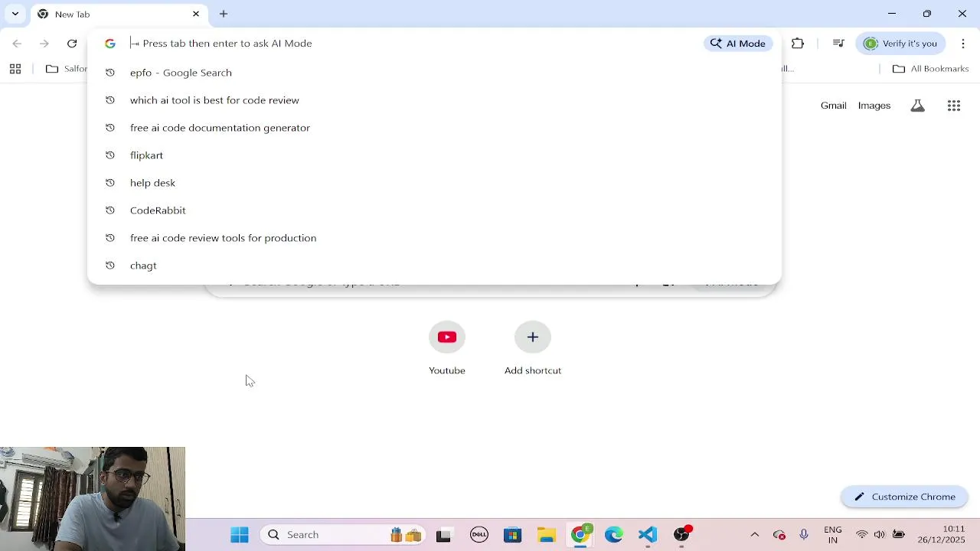This screenshot has height=551, width=980.
Task: Click the OneDrive tray icon
Action: pos(779,535)
